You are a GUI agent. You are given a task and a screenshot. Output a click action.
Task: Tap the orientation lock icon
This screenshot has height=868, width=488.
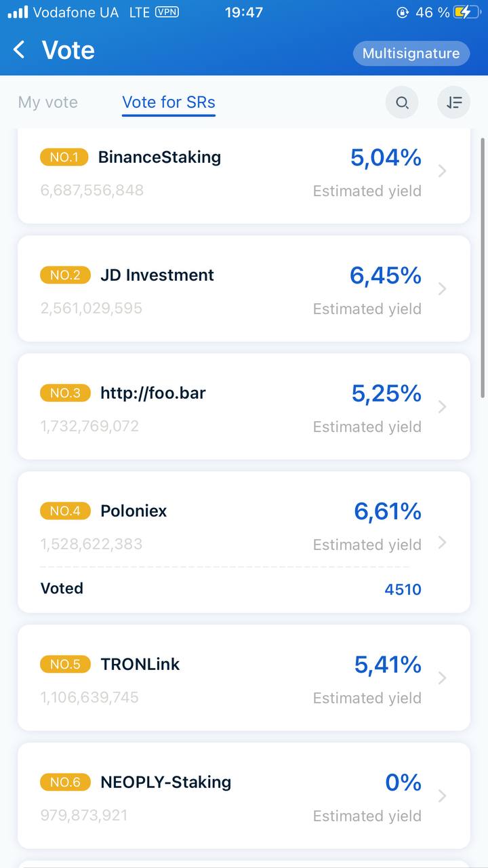click(403, 12)
